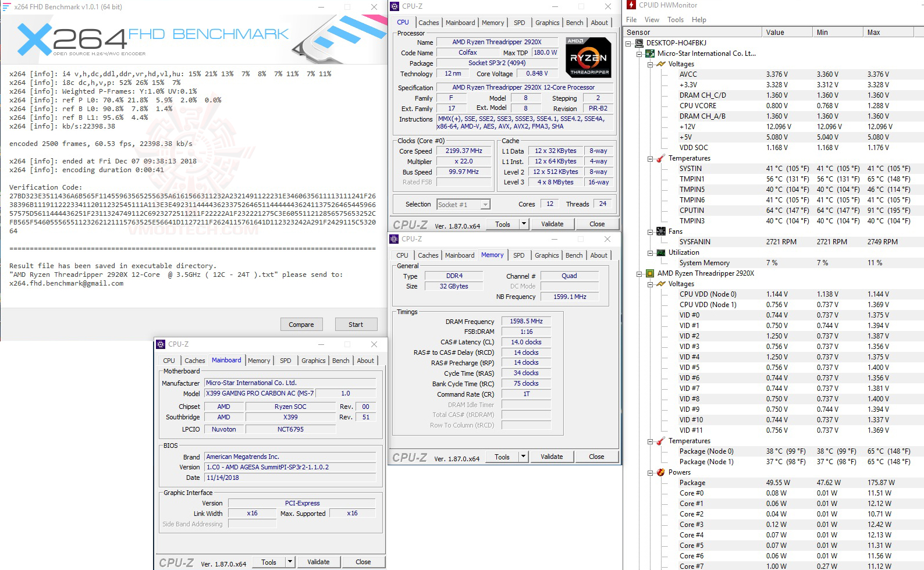The image size is (924, 570).
Task: Click the Utilization icon in HWMonitor tree
Action: point(661,252)
